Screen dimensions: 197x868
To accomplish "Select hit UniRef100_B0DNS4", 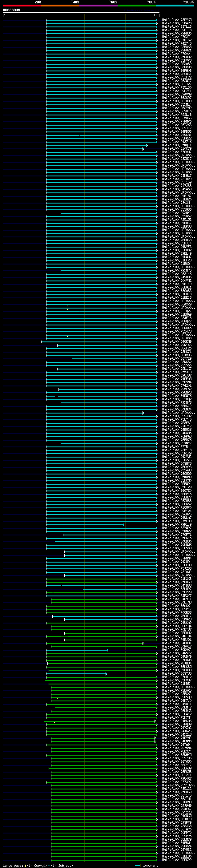I will (x=177, y=410).
